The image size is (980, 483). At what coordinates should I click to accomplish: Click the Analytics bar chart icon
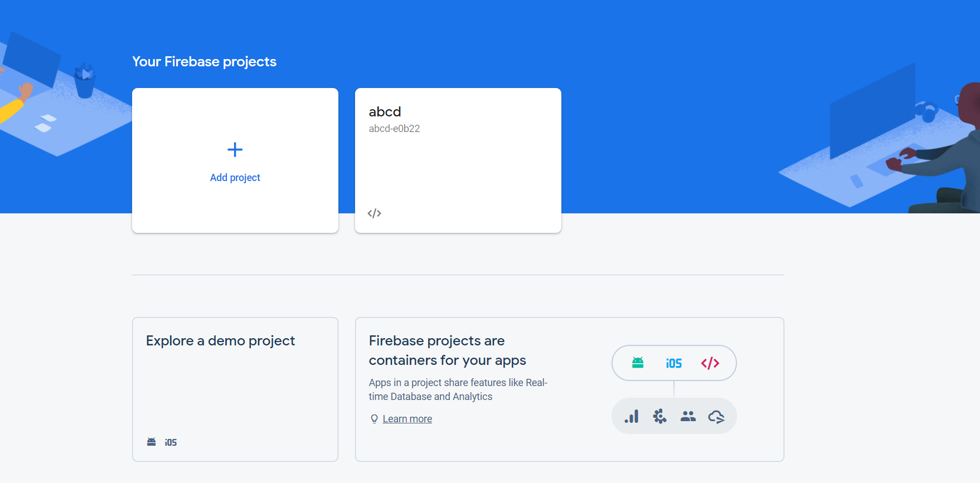(632, 416)
